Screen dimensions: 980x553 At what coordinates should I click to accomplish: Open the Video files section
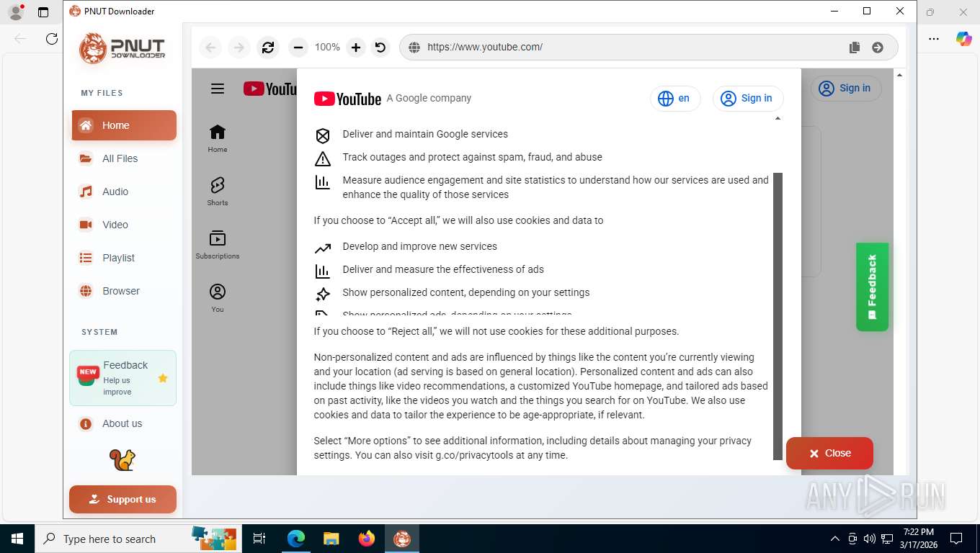pos(124,225)
